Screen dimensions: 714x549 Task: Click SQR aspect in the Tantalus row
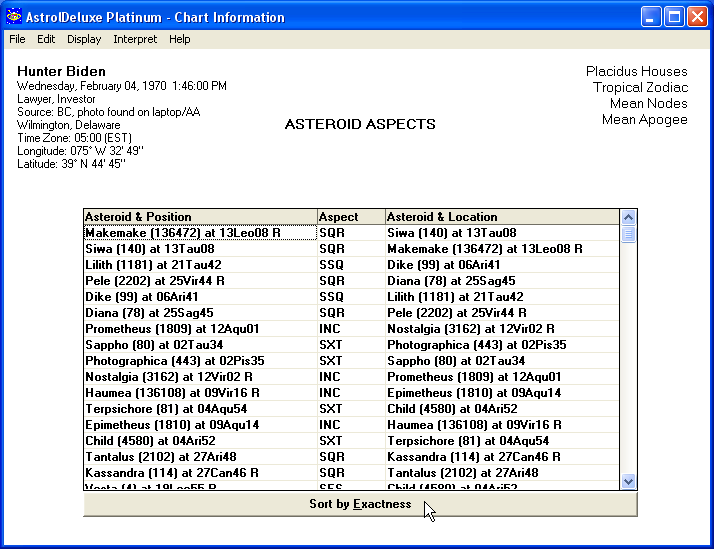tap(351, 457)
